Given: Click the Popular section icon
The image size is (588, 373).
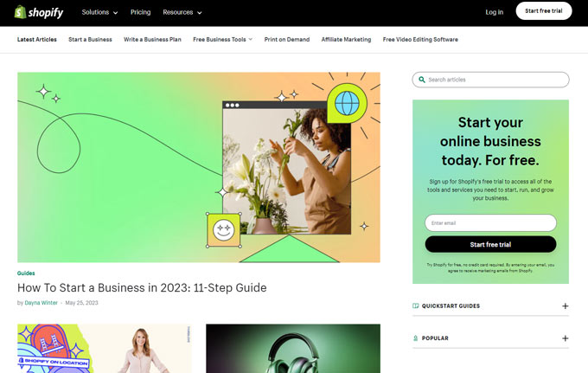Looking at the screenshot, I should point(416,338).
